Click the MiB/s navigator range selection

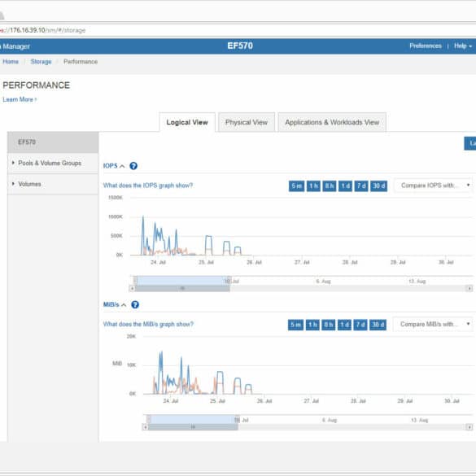click(193, 420)
